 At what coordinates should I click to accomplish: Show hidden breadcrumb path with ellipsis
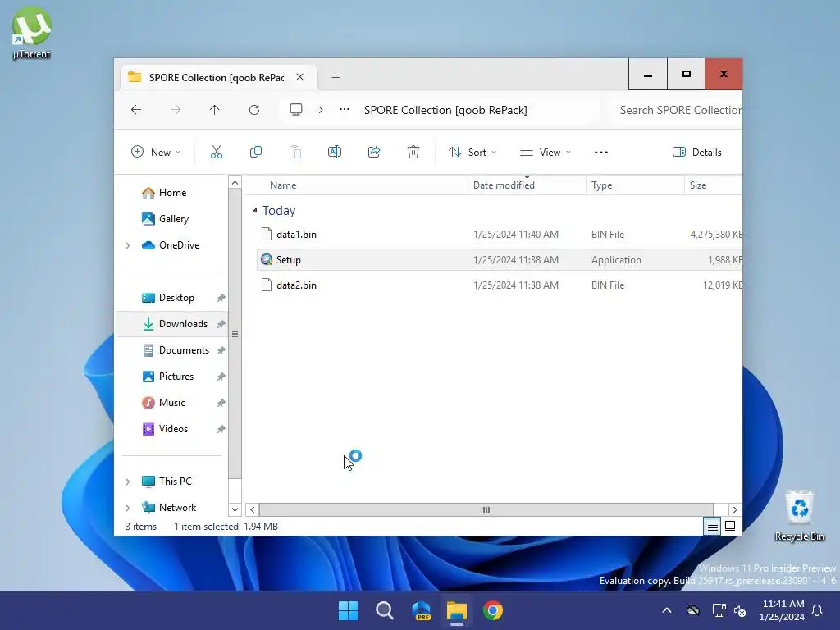[345, 110]
